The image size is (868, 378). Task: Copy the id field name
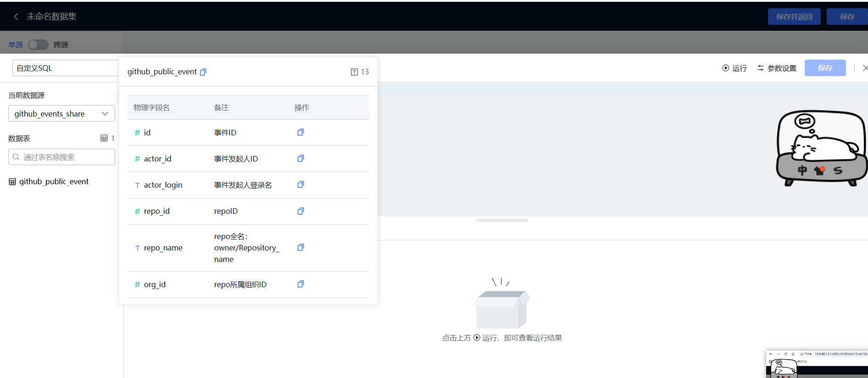tap(301, 133)
